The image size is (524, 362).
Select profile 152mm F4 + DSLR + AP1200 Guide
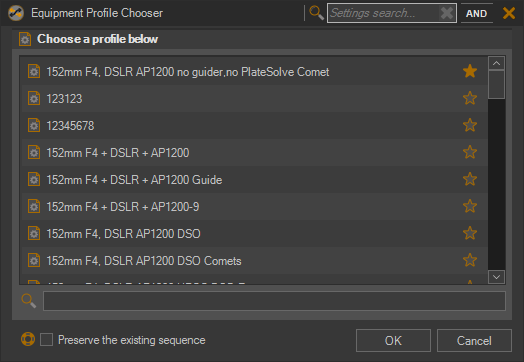click(x=255, y=180)
